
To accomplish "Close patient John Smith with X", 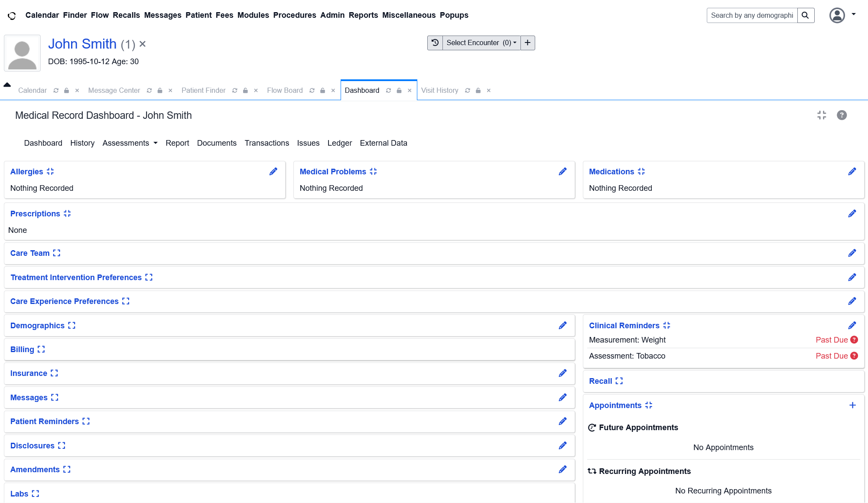I will 143,44.
